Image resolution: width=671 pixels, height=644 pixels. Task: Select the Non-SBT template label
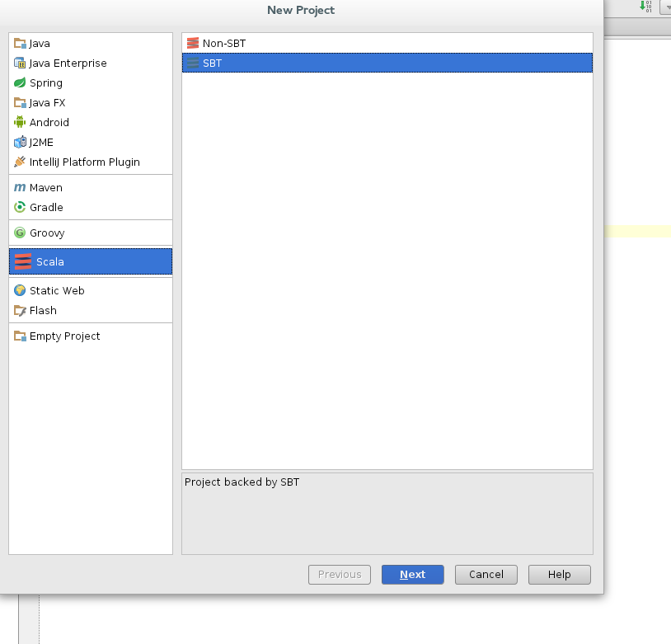coord(224,43)
